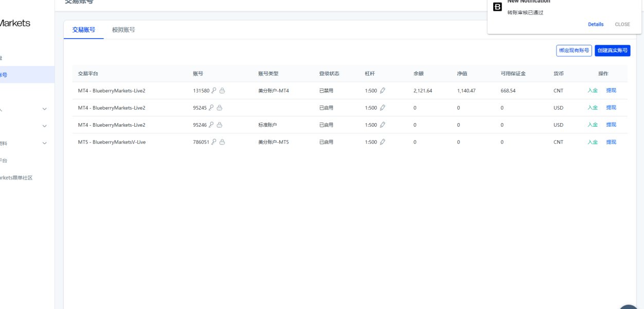Click 入金 for account 786051

[x=593, y=142]
